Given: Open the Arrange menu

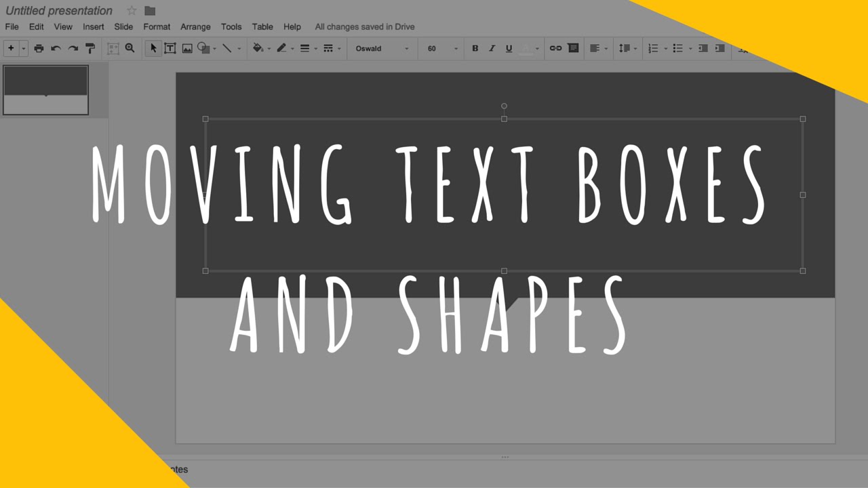Looking at the screenshot, I should [x=195, y=26].
